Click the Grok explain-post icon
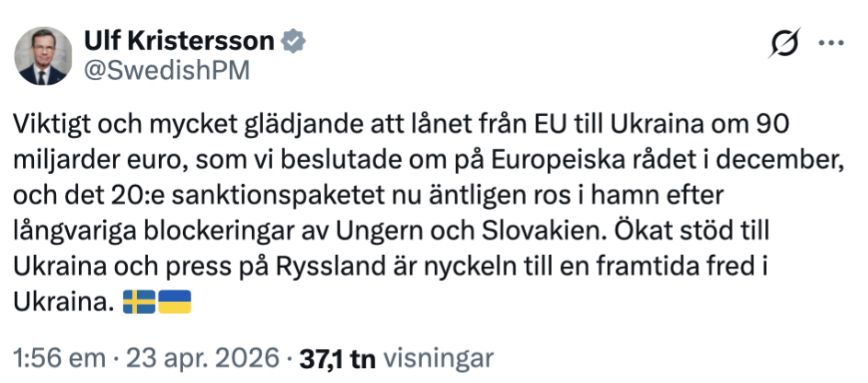868x383 pixels. 785,43
